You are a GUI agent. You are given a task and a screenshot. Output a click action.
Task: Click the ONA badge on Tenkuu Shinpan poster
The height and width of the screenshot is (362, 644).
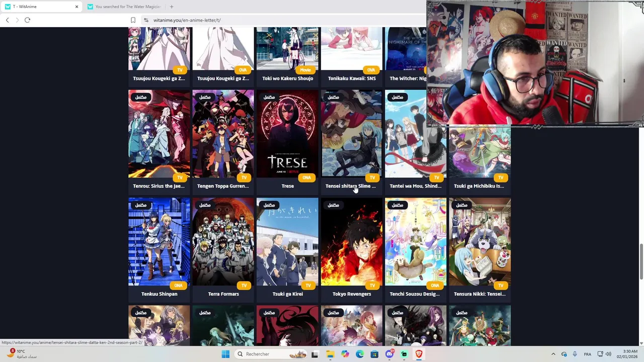tap(178, 286)
